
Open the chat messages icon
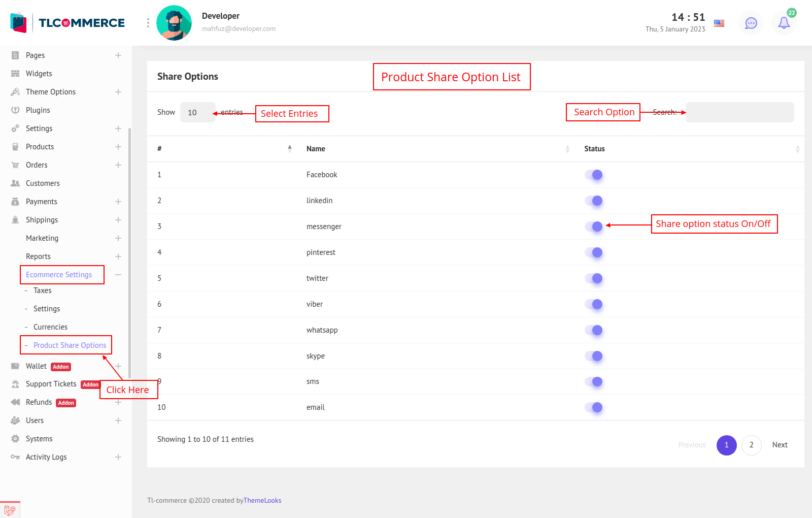pos(751,23)
